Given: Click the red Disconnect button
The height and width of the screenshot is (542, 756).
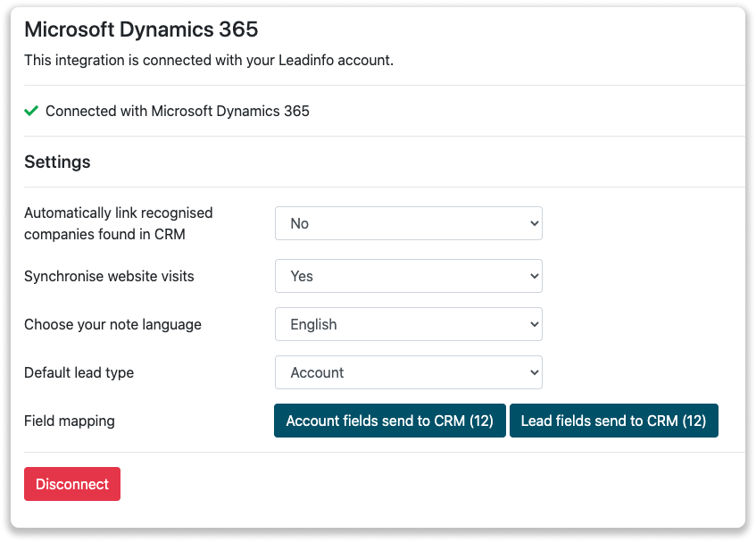Looking at the screenshot, I should (72, 484).
